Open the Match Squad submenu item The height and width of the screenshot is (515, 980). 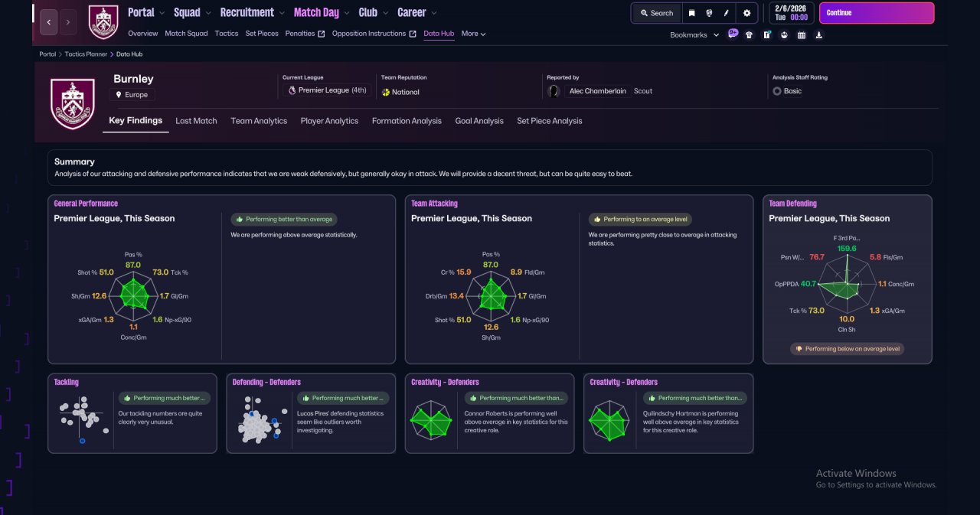186,34
